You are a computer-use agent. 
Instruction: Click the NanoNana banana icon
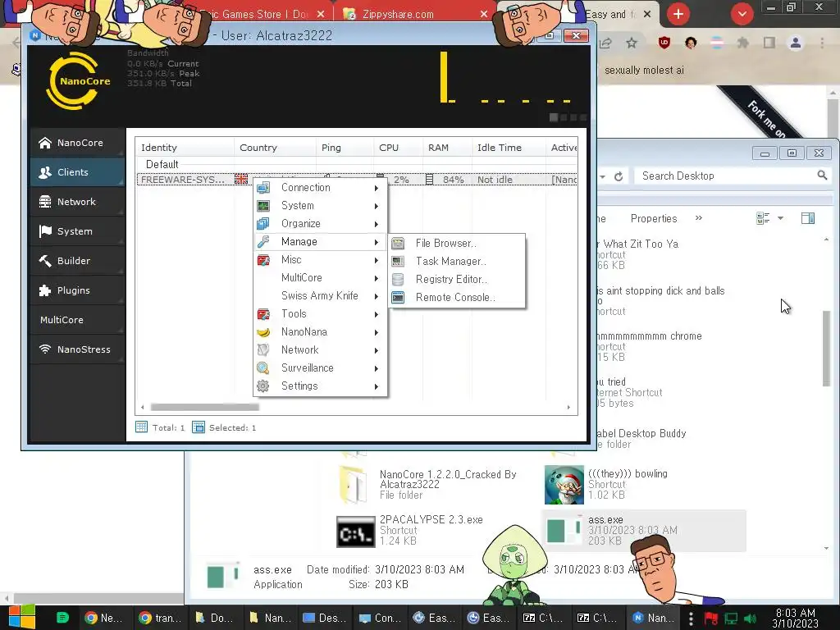tap(263, 332)
